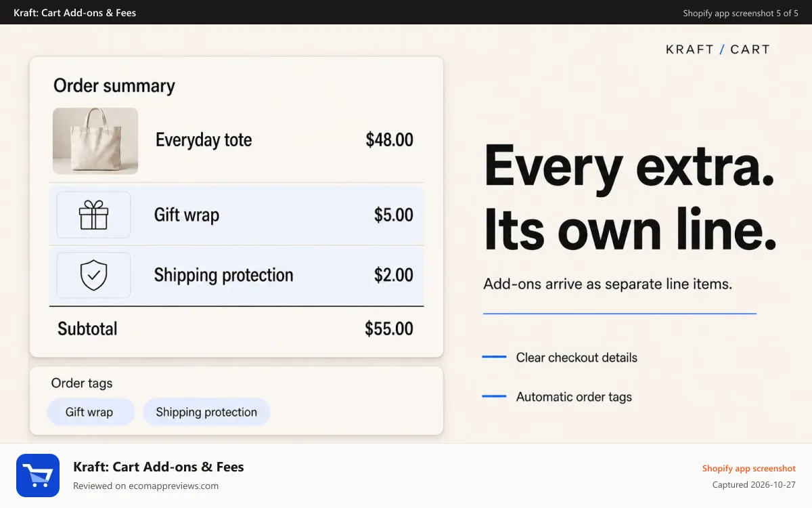Screen dimensions: 812x508
Task: Click the Subtotal label
Action: point(87,329)
